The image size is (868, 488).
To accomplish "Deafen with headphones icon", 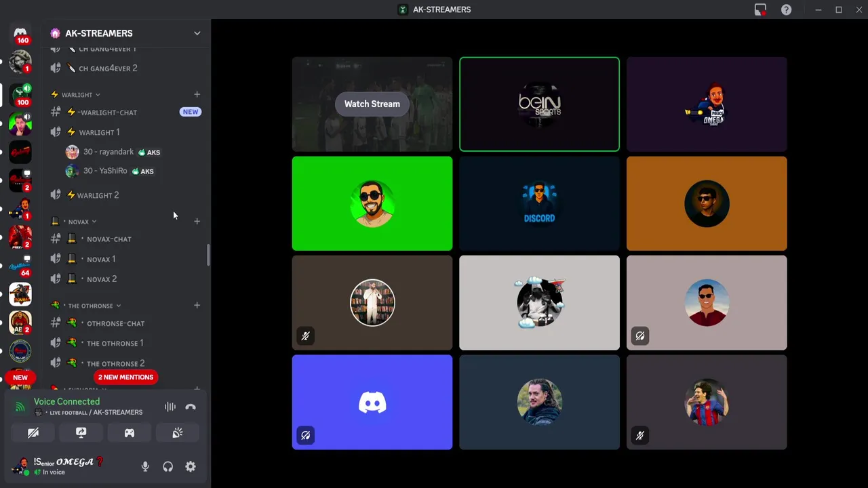I will 167,466.
